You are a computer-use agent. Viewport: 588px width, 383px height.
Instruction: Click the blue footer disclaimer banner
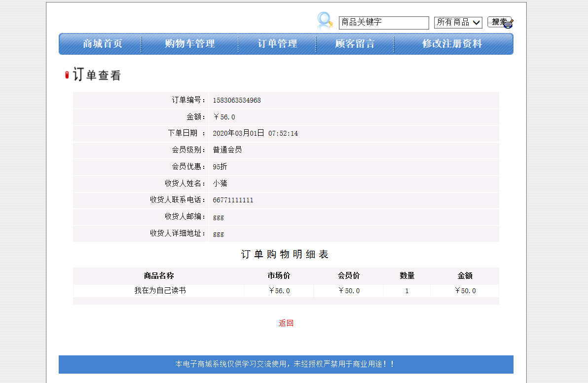click(286, 364)
